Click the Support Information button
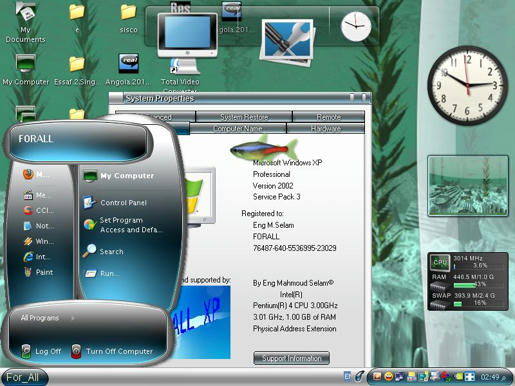The height and width of the screenshot is (386, 515). pyautogui.click(x=292, y=358)
